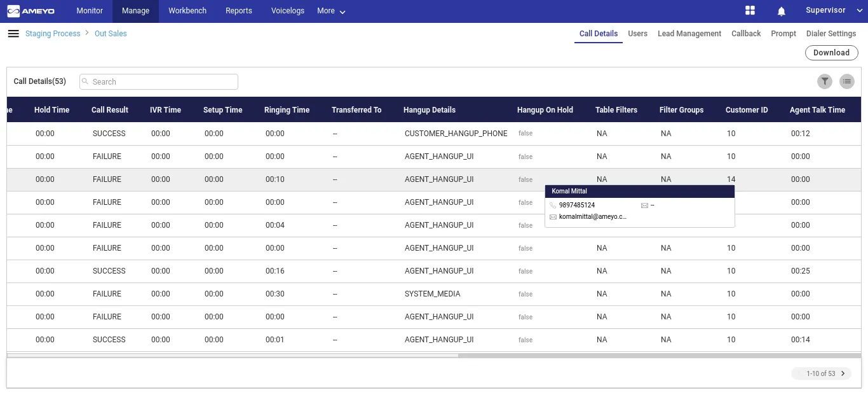Screen dimensions: 868x397
Task: Click the 00:25 agent talk time cell
Action: coord(801,271)
